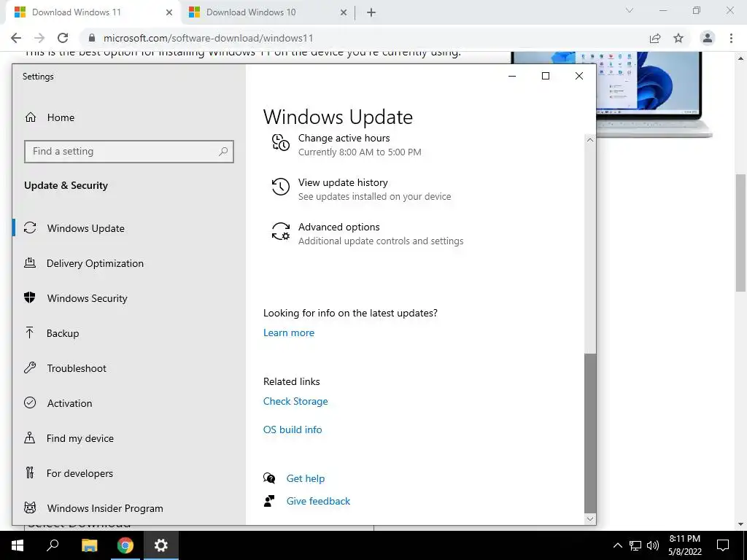
Task: Click the Find my device icon
Action: coord(29,438)
